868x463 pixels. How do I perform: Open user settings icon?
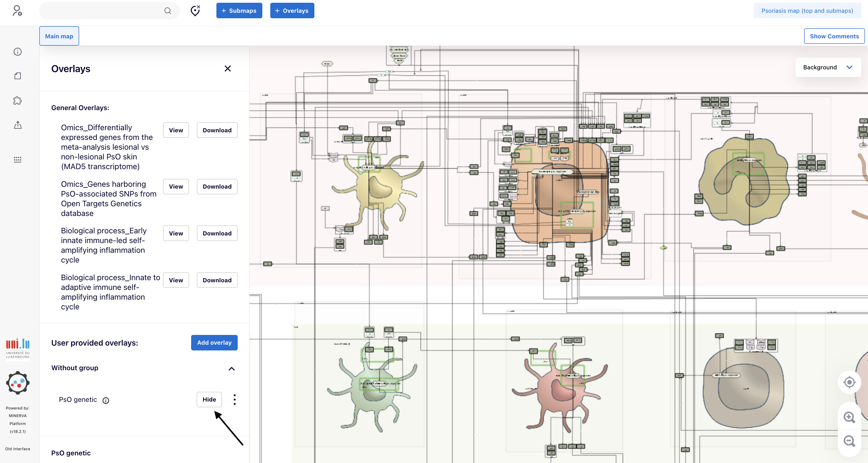pyautogui.click(x=17, y=10)
